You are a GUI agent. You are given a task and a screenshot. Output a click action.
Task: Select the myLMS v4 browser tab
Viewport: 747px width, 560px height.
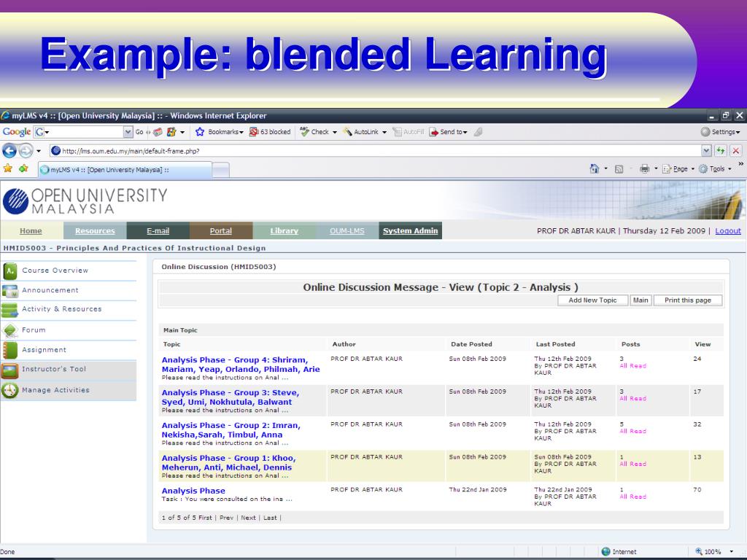tap(125, 169)
